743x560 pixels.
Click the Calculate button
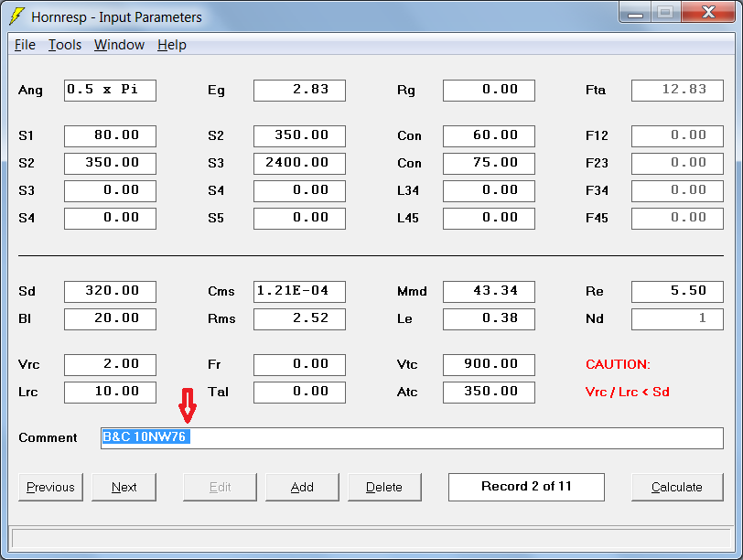[677, 487]
